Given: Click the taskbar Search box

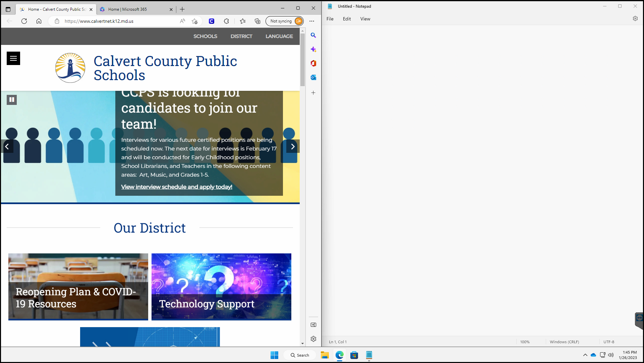Looking at the screenshot, I should pyautogui.click(x=300, y=355).
